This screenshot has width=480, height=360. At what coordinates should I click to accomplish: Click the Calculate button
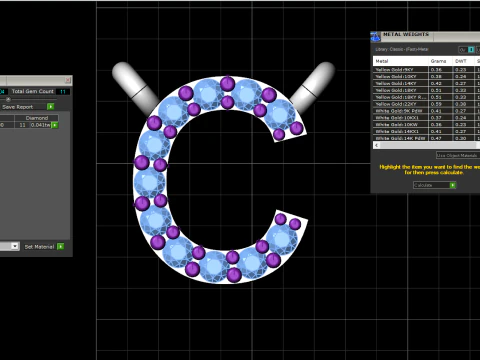pos(435,185)
